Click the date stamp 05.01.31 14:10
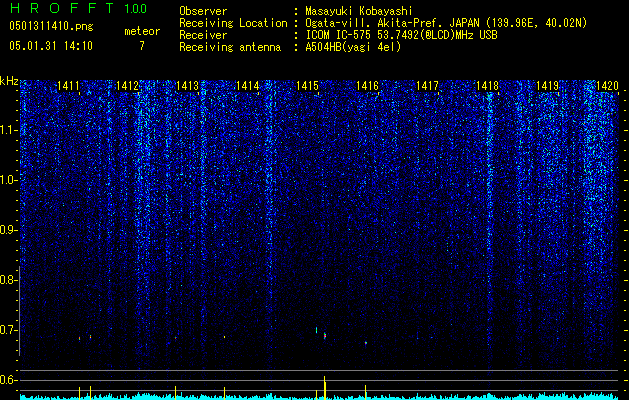Image resolution: width=629 pixels, height=400 pixels. (x=51, y=46)
